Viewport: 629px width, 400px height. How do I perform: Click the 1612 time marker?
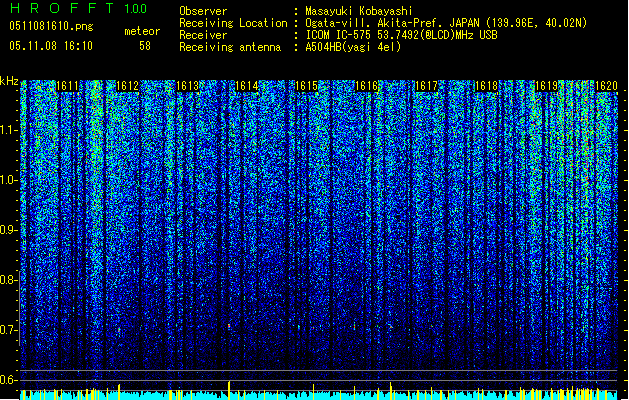(x=127, y=86)
